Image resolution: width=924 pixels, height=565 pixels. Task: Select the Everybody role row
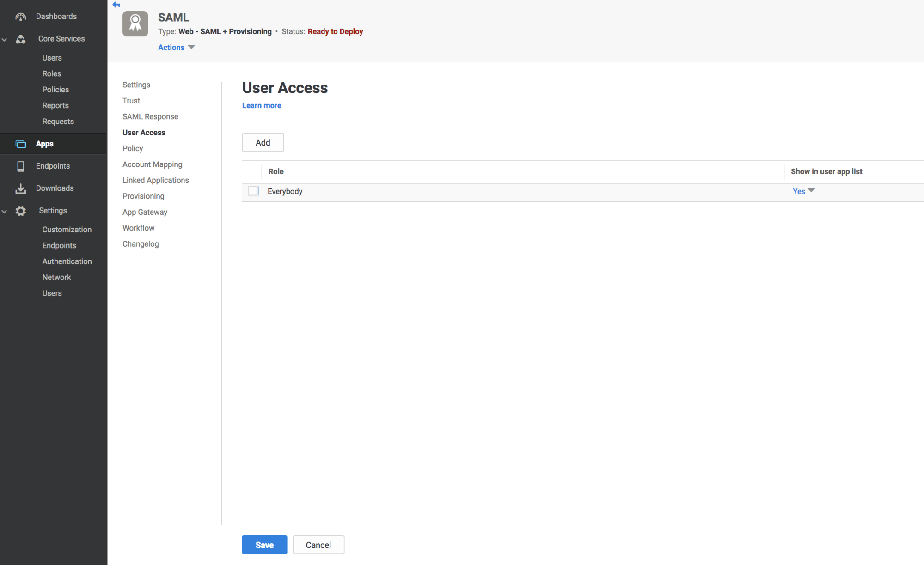285,191
